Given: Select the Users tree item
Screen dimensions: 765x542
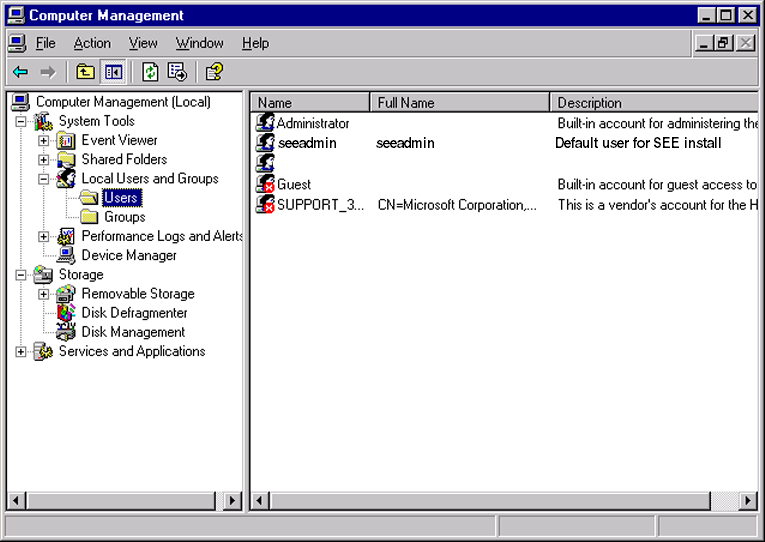Looking at the screenshot, I should point(122,198).
